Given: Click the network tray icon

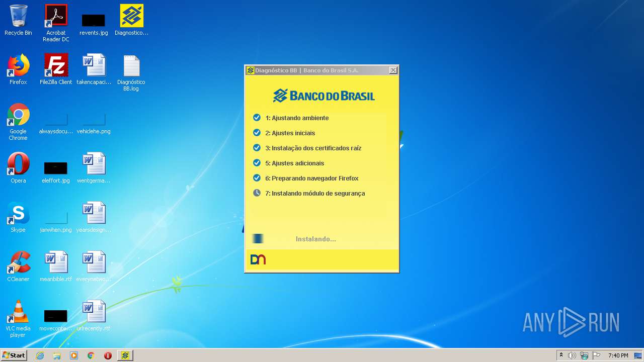Looking at the screenshot, I should coord(584,355).
